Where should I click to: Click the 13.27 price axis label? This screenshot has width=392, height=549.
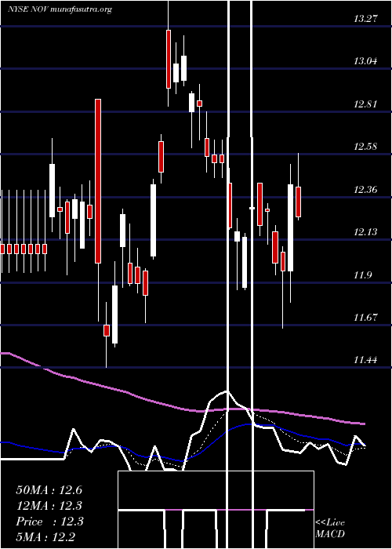pos(366,19)
